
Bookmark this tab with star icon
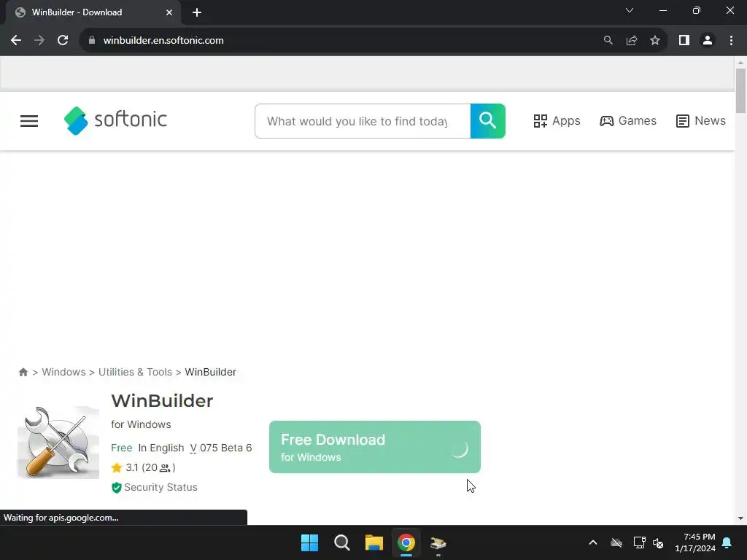pos(655,41)
